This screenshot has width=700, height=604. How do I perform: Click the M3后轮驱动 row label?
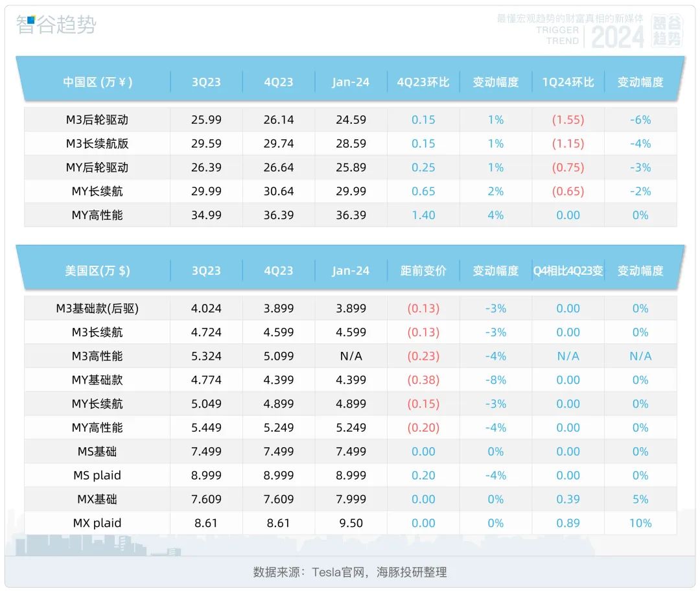coord(97,120)
